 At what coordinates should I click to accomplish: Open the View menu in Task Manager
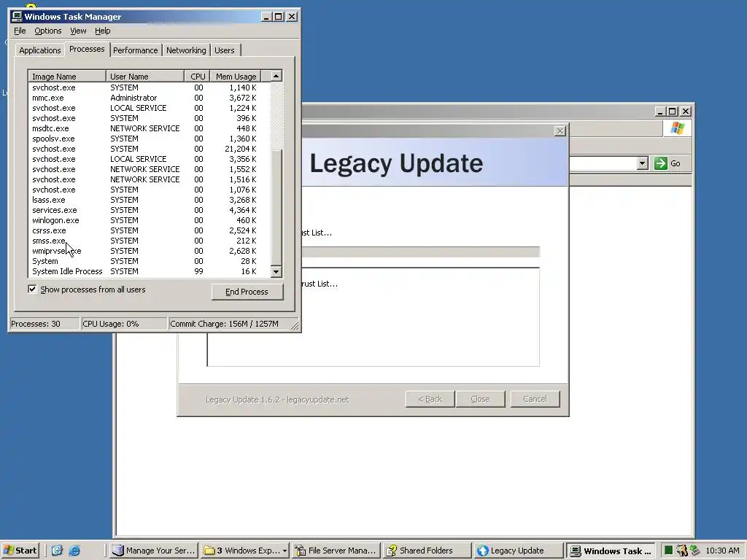tap(78, 31)
